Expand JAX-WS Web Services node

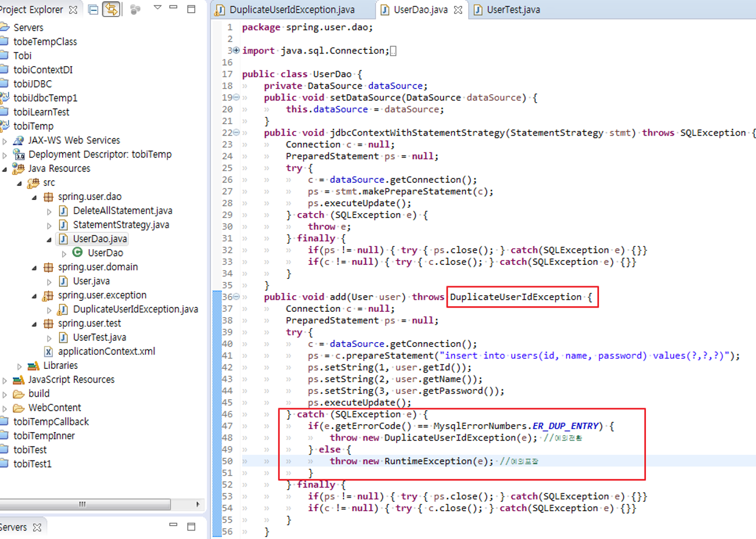[5, 140]
